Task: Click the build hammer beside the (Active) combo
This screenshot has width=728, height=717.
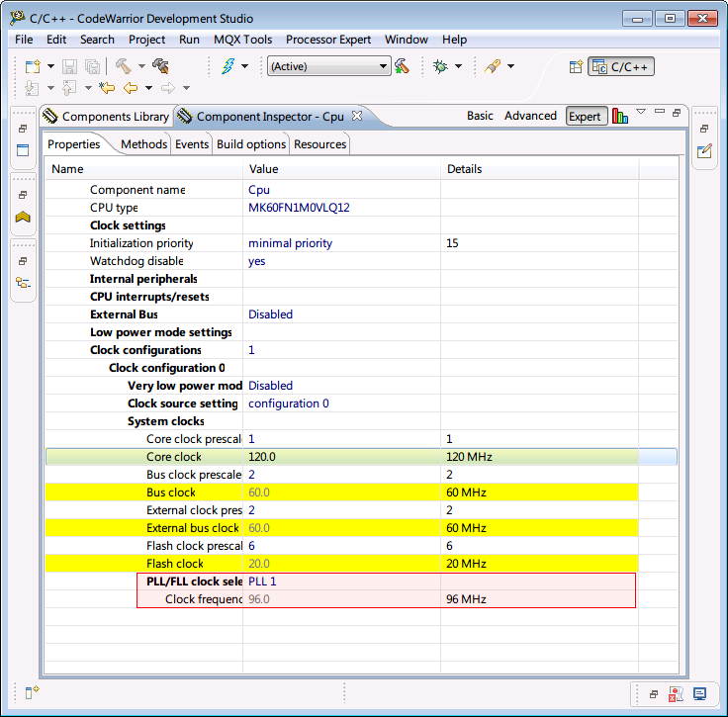Action: point(402,66)
